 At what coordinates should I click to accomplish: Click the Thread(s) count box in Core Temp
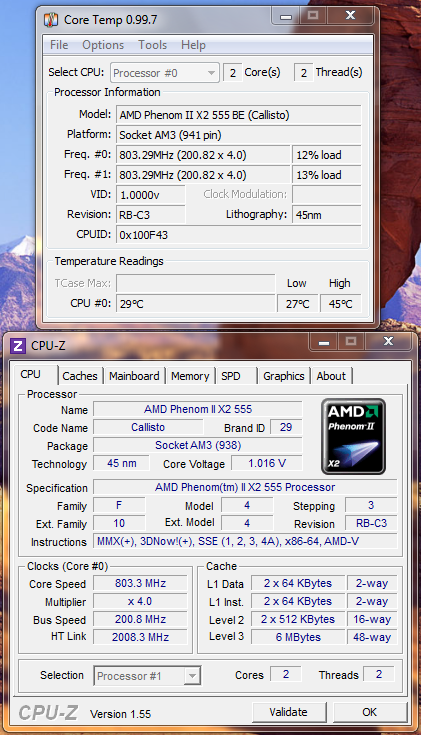pos(304,73)
